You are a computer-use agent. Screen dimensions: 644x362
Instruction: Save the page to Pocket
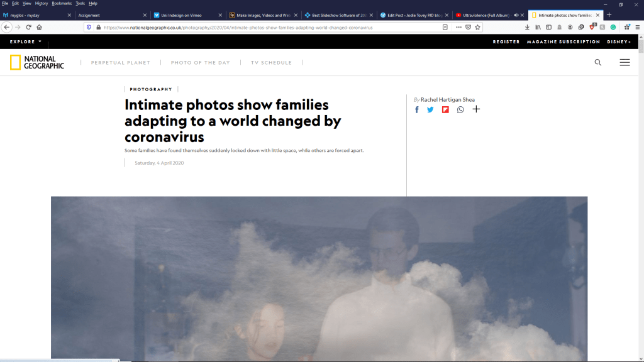pyautogui.click(x=468, y=27)
